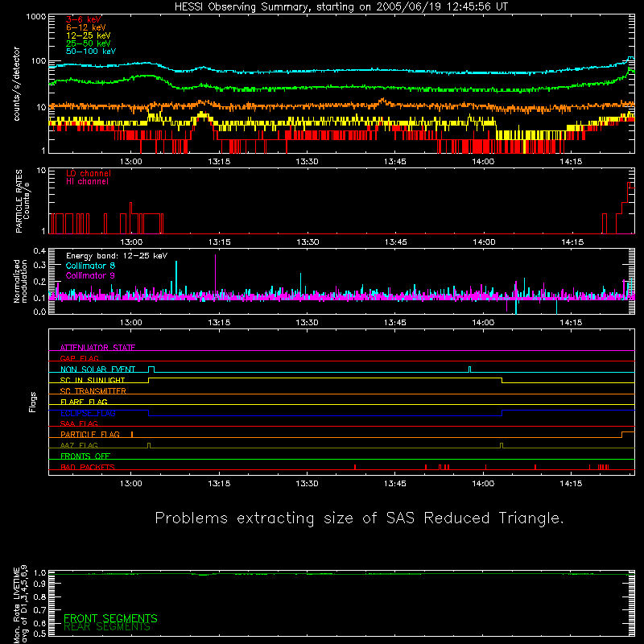The width and height of the screenshot is (644, 644).
Task: Click the PARTICLE FLAG spike near 13:00
Action: click(132, 434)
